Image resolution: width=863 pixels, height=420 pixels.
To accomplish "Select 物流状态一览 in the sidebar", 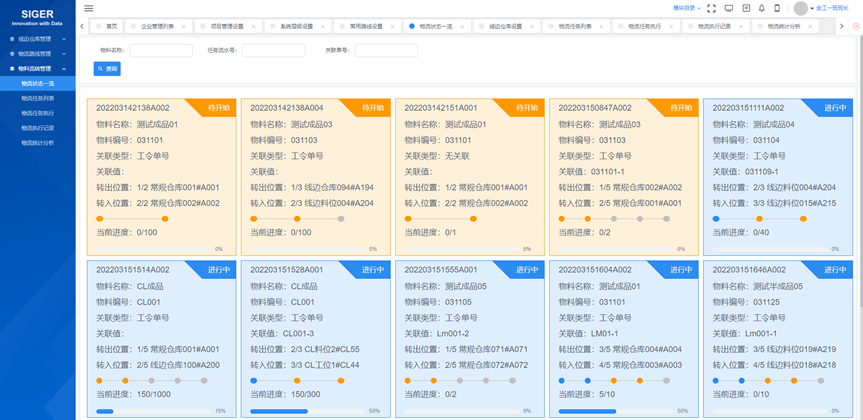I will click(x=37, y=84).
